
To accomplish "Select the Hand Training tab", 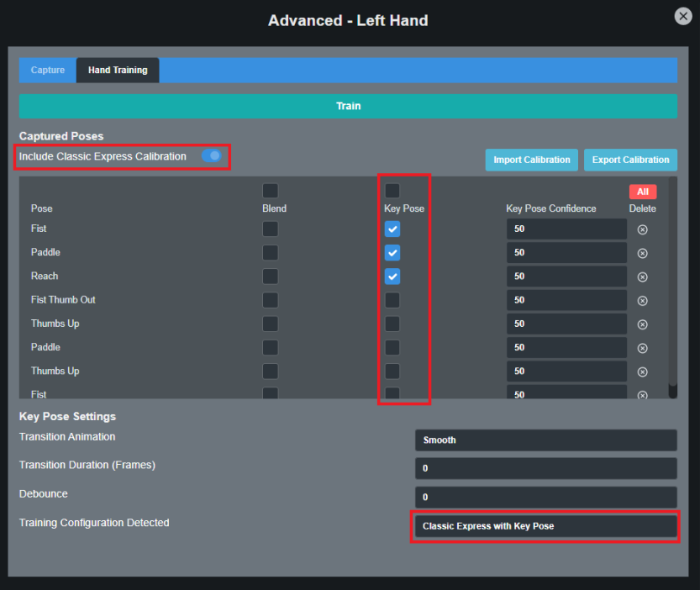I will point(118,70).
